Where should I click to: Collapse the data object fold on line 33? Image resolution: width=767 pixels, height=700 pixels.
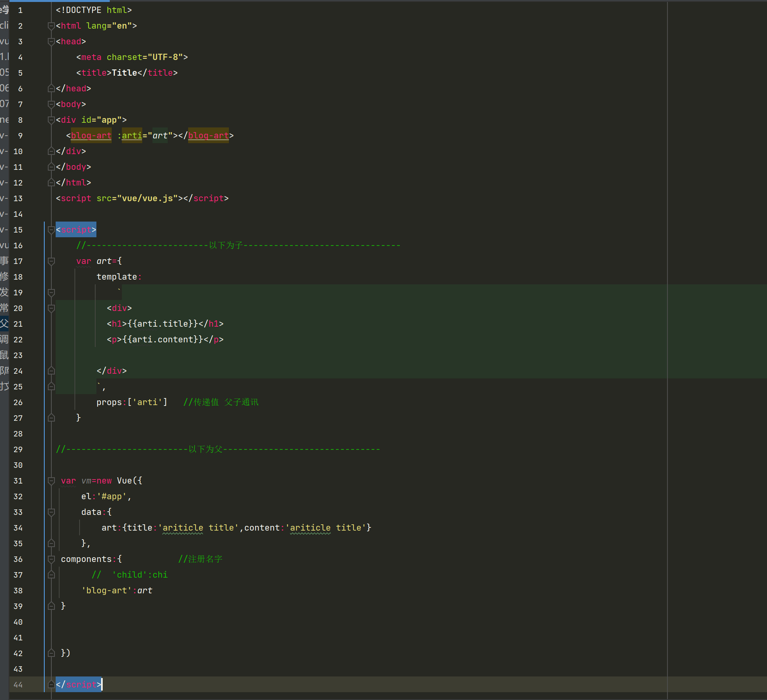coord(51,512)
